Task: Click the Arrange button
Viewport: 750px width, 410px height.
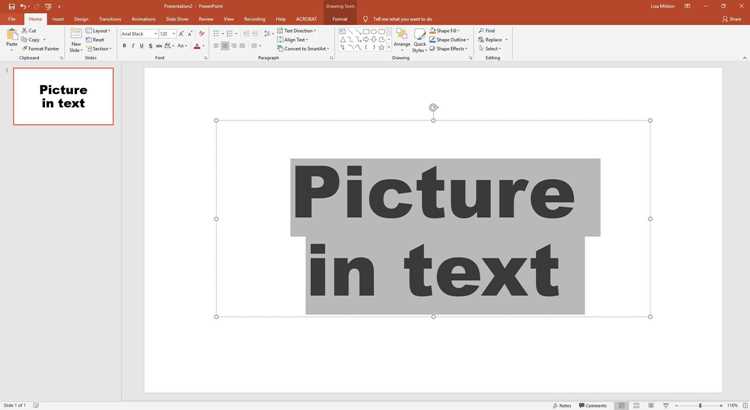Action: pyautogui.click(x=402, y=39)
